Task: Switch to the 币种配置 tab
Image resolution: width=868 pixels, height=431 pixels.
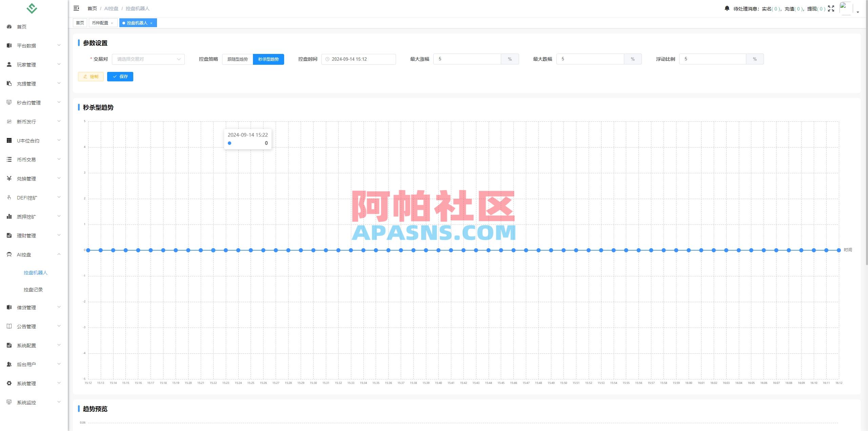Action: [100, 23]
